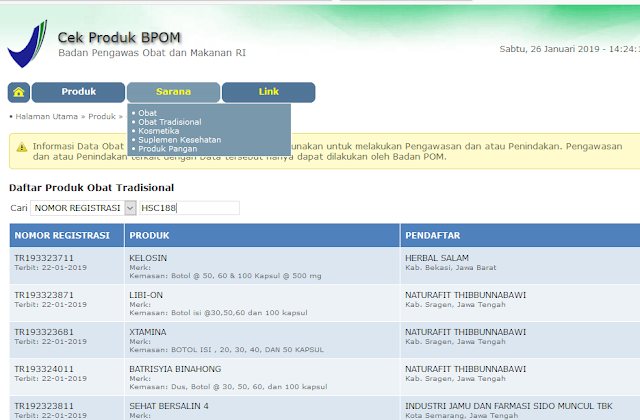Open the Sarana menu
Screen dimensions: 640x420
click(173, 92)
